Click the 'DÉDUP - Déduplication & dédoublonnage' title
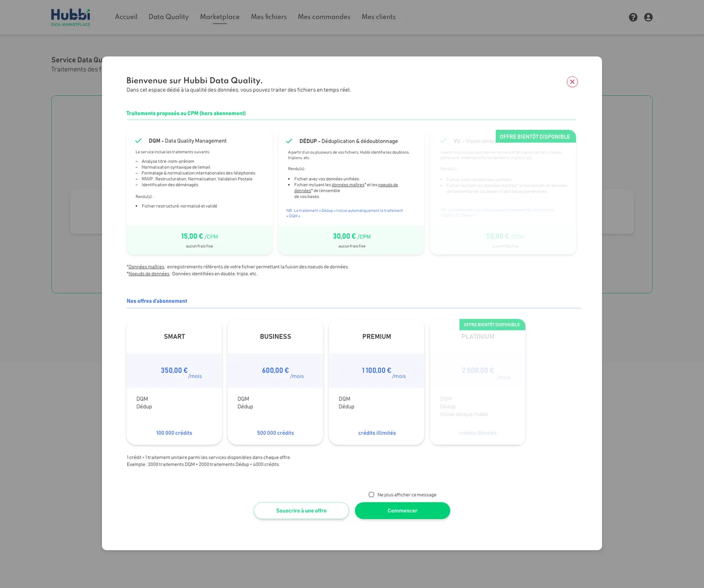The height and width of the screenshot is (588, 704). point(348,141)
